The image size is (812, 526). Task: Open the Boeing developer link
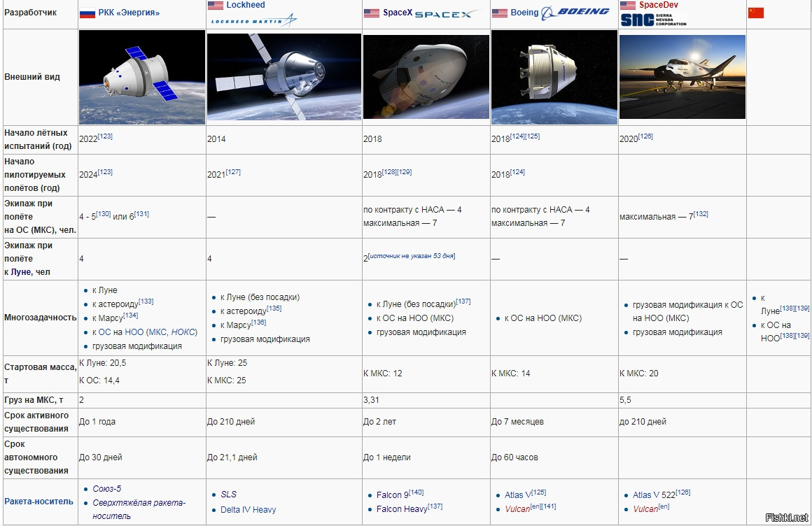point(524,13)
